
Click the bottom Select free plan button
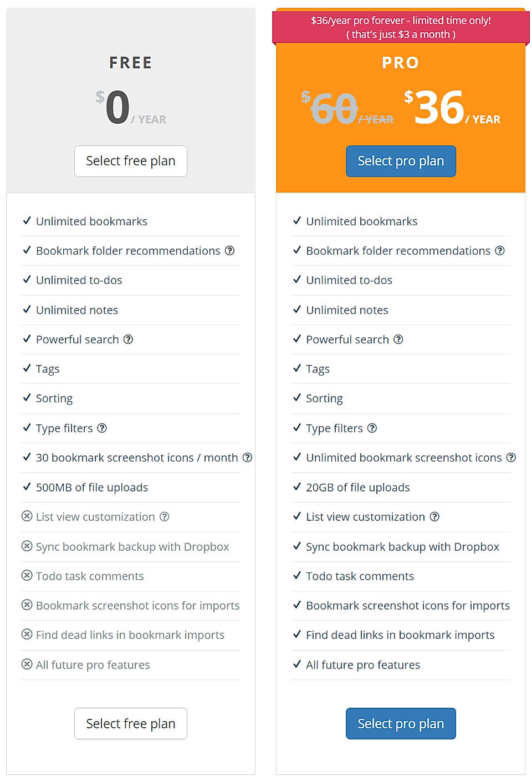click(x=130, y=723)
